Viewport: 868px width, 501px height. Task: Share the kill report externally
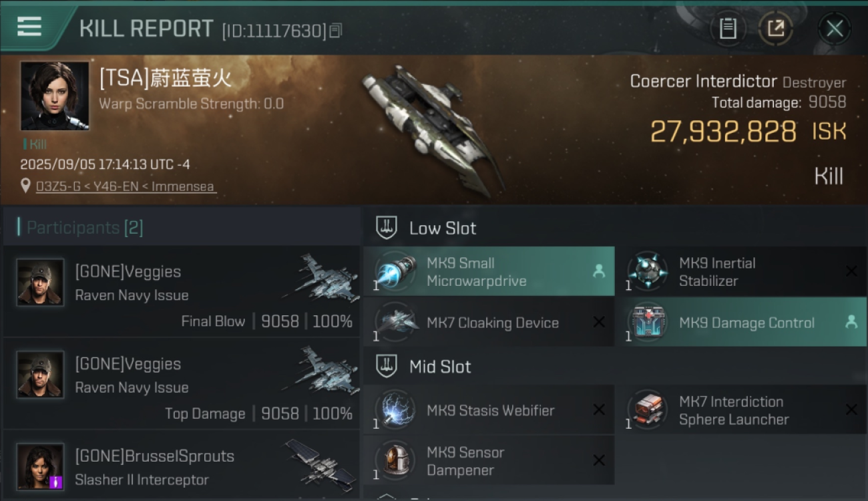776,29
